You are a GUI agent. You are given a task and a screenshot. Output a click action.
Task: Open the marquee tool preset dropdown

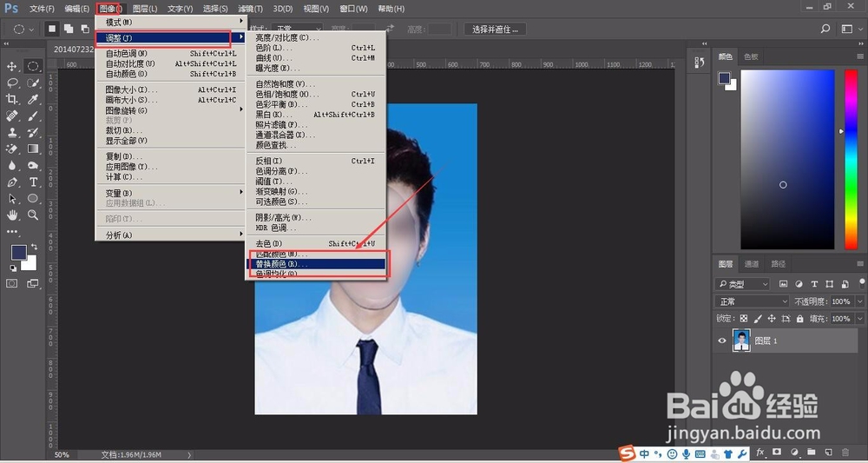pyautogui.click(x=23, y=29)
